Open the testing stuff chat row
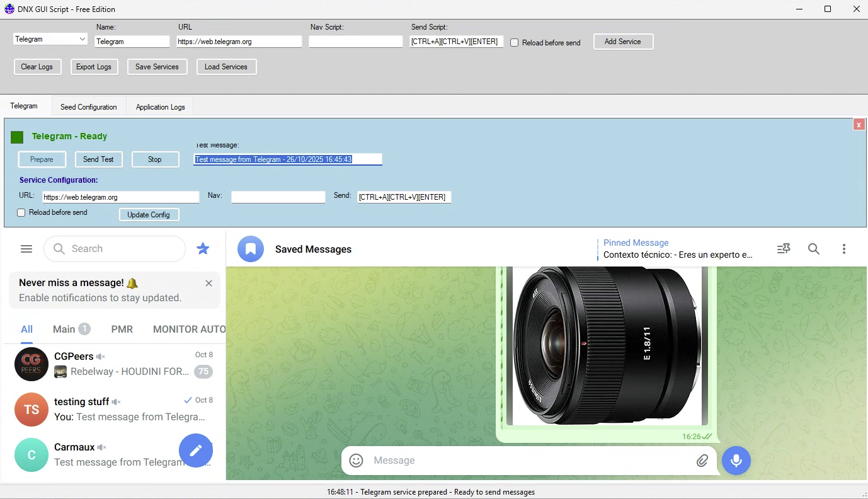868x499 pixels. click(x=115, y=410)
